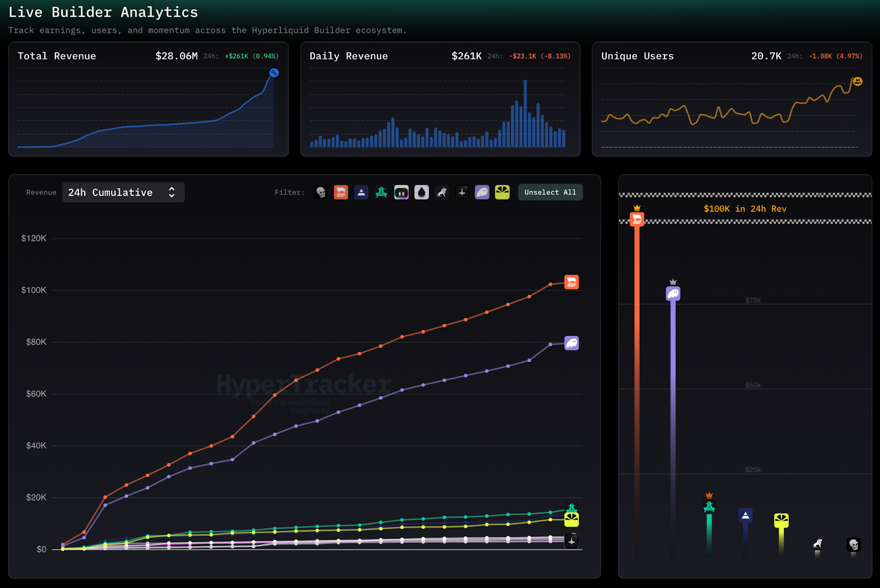Click the green frog icon in the race panel
This screenshot has width=880, height=588.
[710, 507]
